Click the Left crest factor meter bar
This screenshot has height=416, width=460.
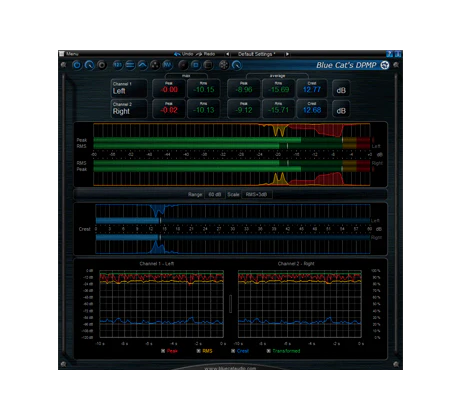pyautogui.click(x=233, y=220)
